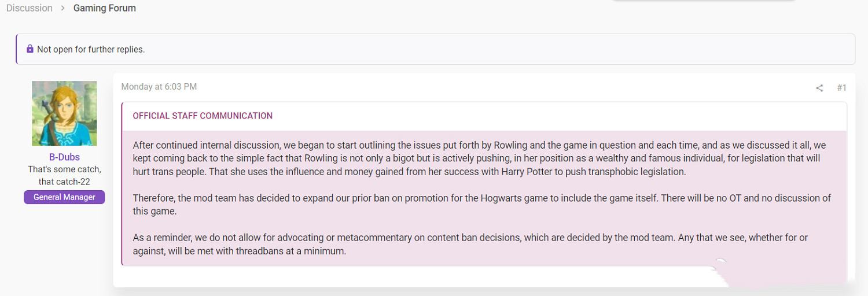Open the Gaming Forum breadcrumb
Screen dimensions: 868x296
click(x=105, y=8)
